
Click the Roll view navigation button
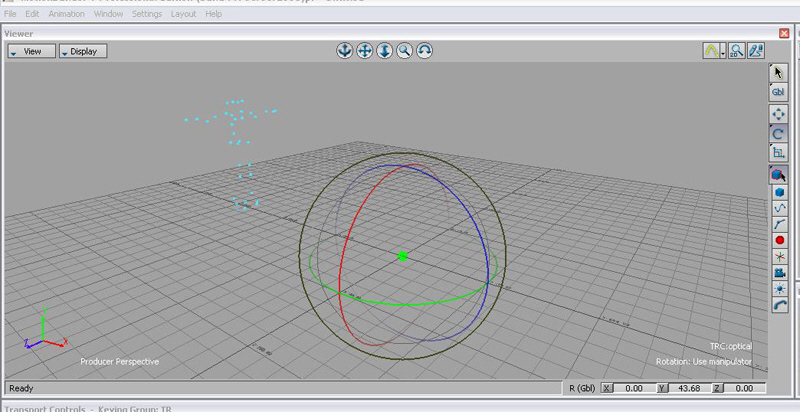coord(424,50)
